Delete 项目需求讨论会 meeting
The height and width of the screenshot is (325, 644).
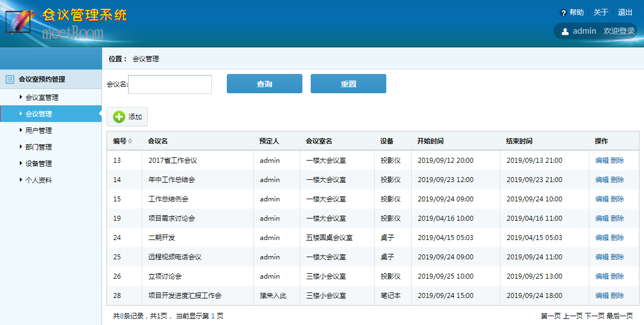[618, 218]
